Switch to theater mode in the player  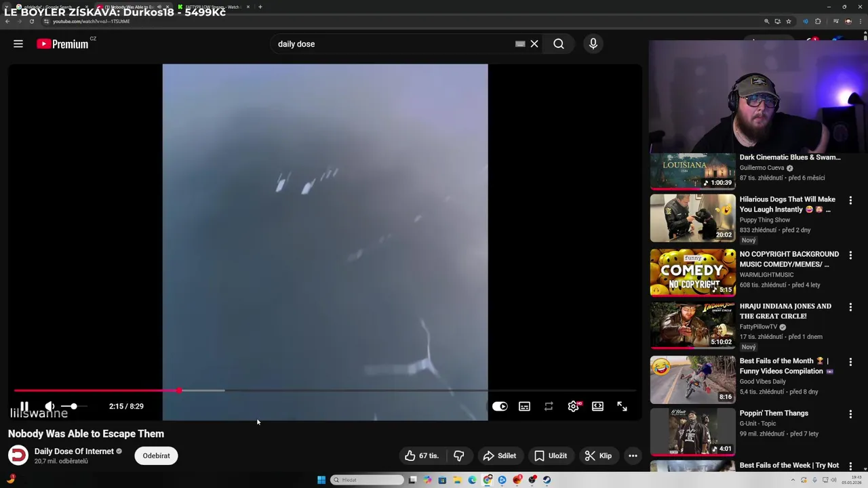(x=597, y=406)
